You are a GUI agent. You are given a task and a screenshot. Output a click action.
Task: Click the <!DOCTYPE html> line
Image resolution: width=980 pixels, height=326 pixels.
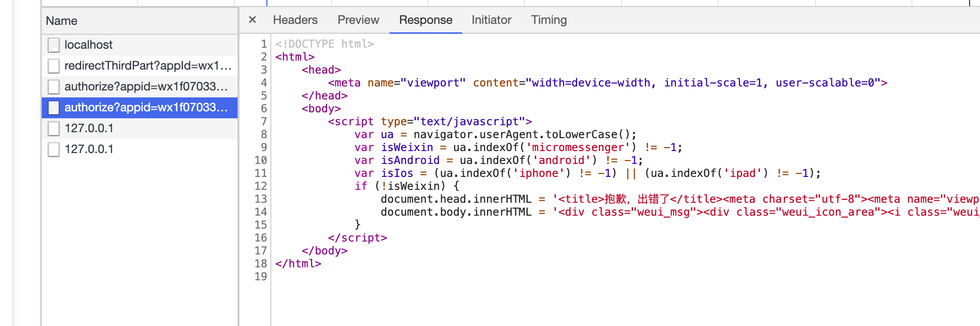(325, 44)
